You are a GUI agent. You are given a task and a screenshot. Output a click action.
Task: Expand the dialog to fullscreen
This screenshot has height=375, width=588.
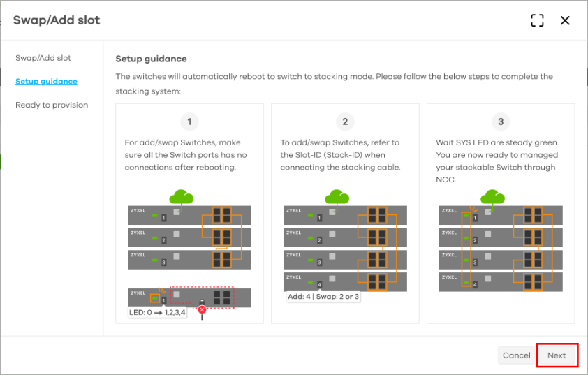point(537,20)
